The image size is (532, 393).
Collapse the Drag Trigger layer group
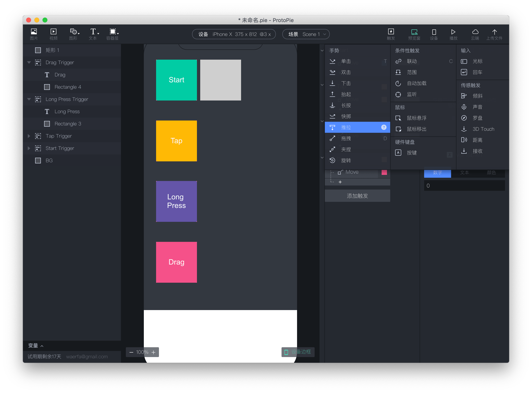29,63
